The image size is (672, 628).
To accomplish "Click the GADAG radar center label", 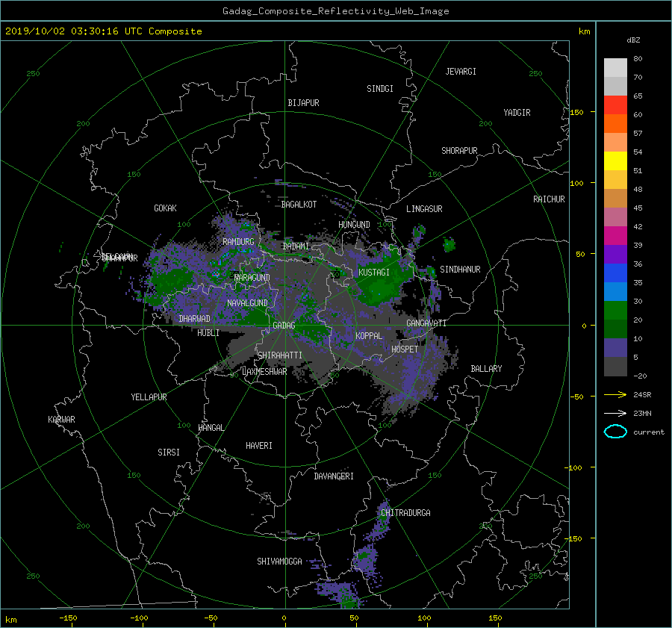I will 284,326.
